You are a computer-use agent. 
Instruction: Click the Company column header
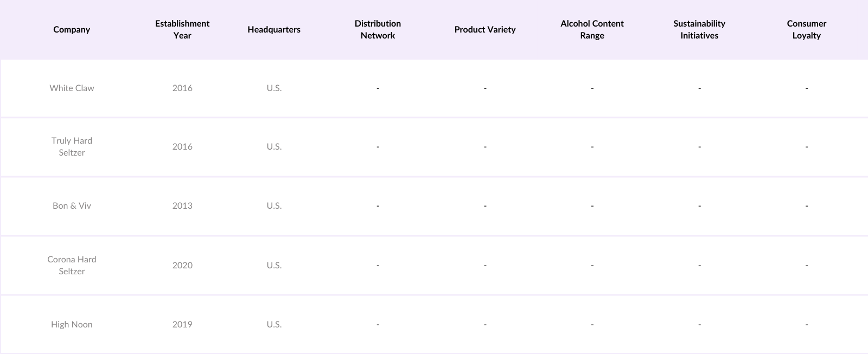(x=72, y=29)
